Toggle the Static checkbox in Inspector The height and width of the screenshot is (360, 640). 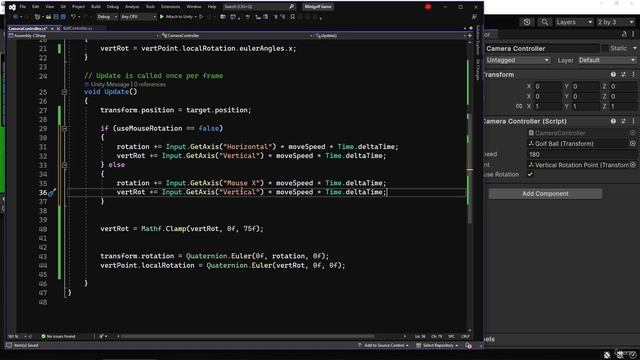(x=604, y=48)
